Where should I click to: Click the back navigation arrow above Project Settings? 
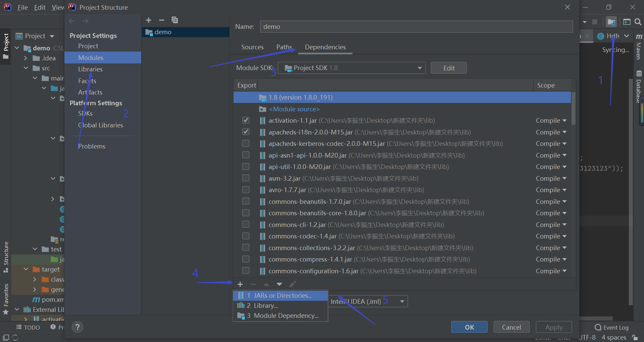click(72, 21)
